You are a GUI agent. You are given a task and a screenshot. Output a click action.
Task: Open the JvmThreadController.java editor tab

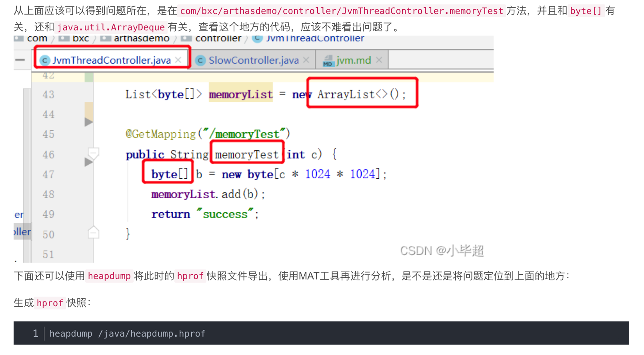(112, 60)
